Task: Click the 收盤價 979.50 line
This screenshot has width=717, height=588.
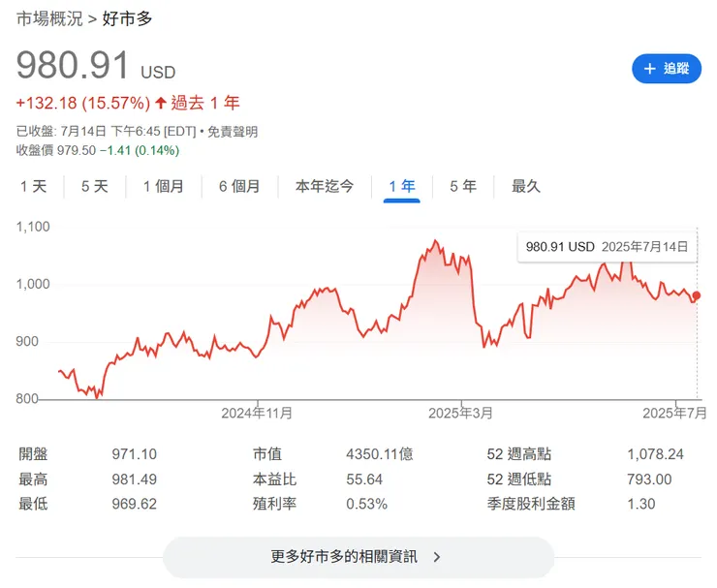Action: coord(98,150)
